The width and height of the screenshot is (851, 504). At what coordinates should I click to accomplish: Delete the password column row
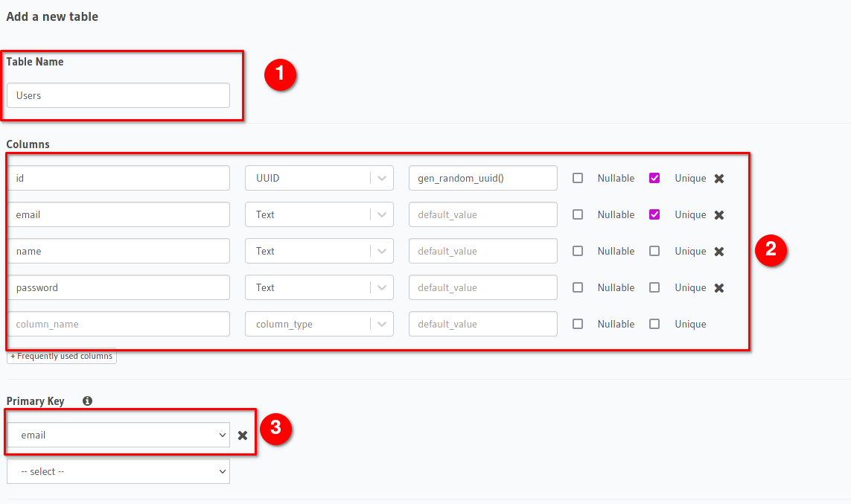[x=719, y=288]
